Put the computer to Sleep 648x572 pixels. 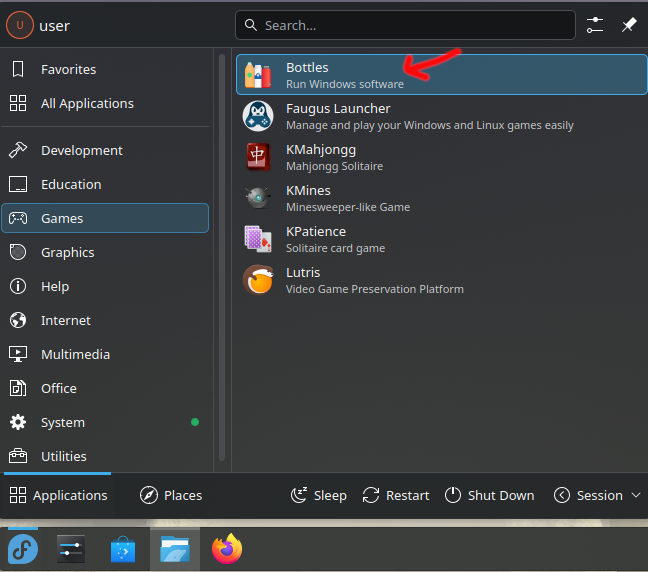(319, 495)
